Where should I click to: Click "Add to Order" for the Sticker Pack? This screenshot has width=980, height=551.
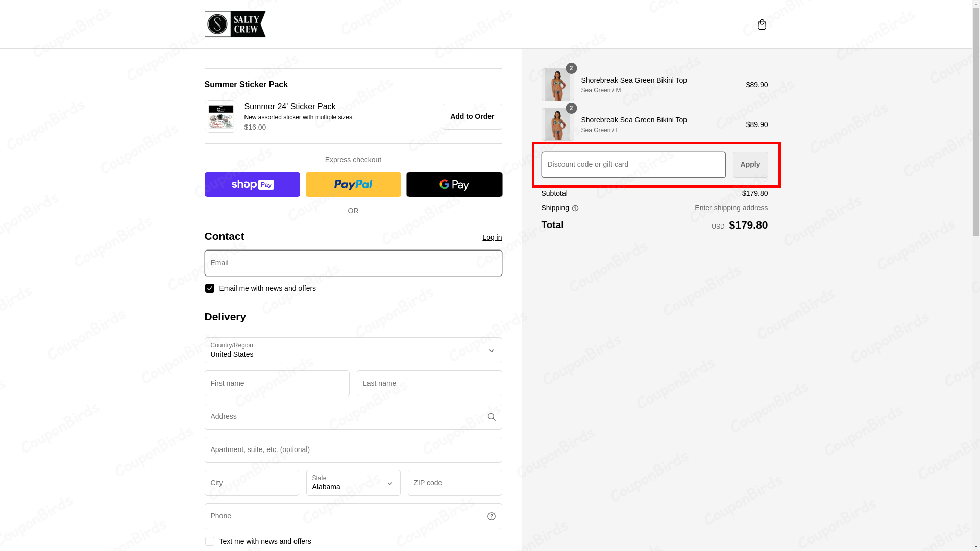(x=472, y=116)
